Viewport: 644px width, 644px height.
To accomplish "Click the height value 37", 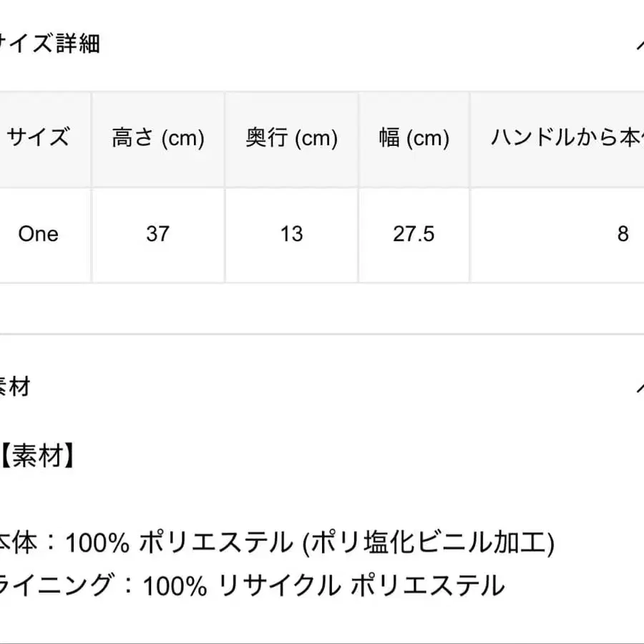I will point(158,234).
